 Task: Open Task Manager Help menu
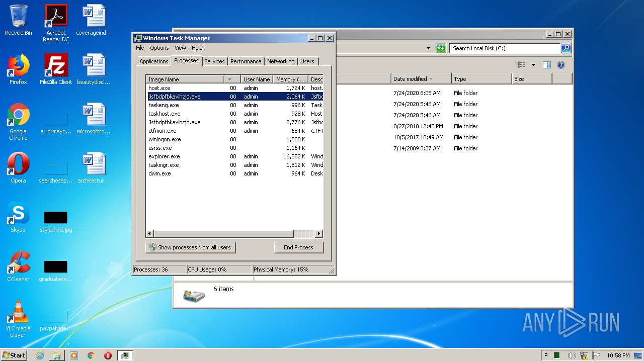point(197,48)
